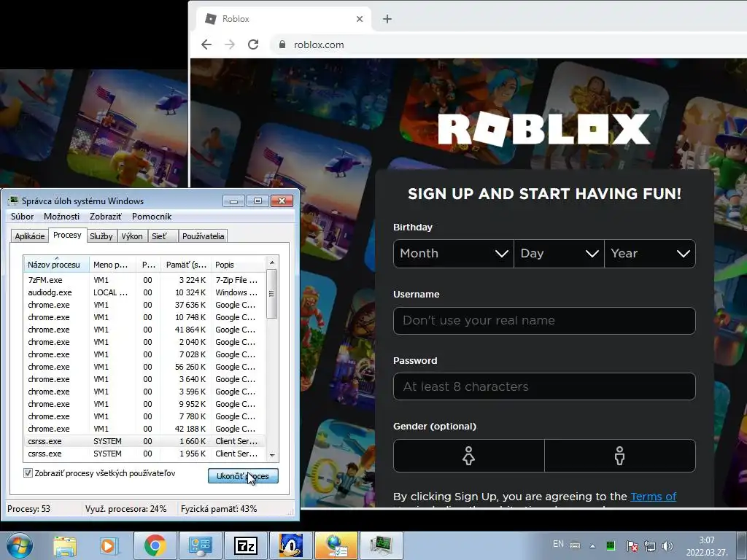Click the Roblox logo on the page
Screen dimensions: 747x560
(x=544, y=129)
